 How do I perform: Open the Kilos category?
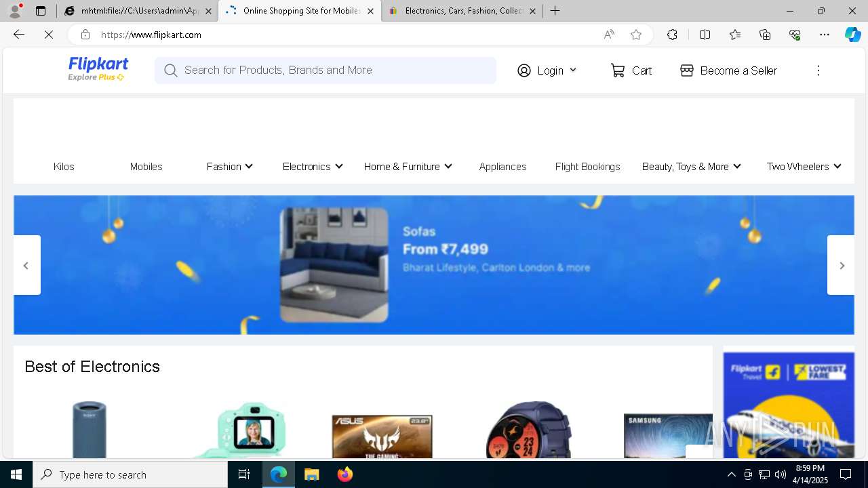click(64, 167)
